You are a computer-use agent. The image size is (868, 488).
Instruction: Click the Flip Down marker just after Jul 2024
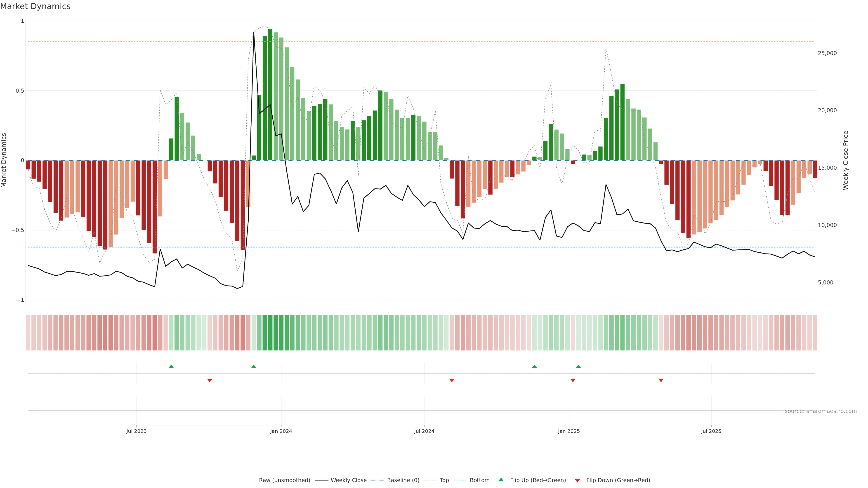click(452, 380)
